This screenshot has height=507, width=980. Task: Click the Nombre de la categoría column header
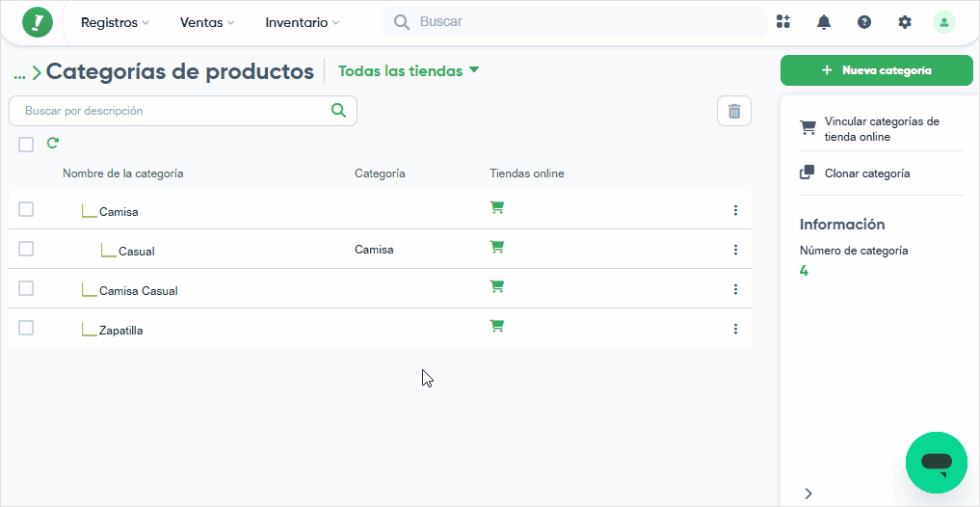point(123,173)
